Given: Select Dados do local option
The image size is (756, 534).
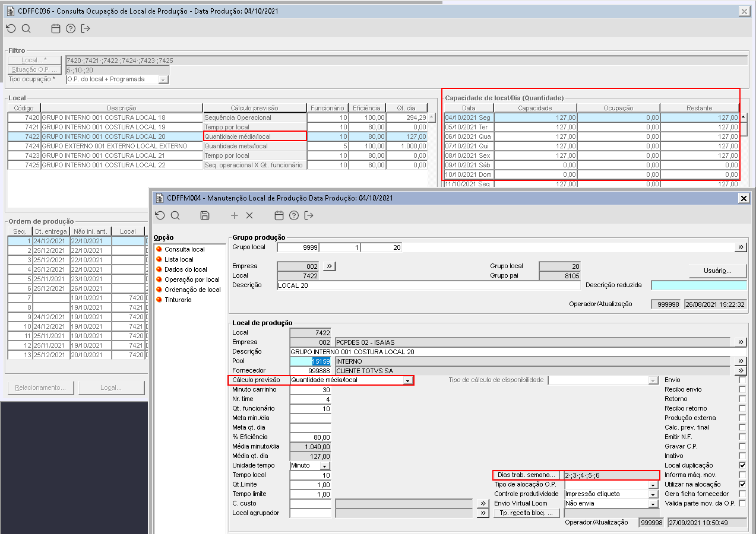Looking at the screenshot, I should click(186, 269).
